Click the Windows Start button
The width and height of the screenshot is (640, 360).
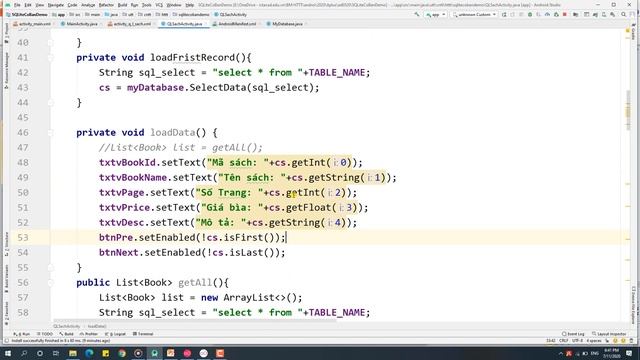click(x=7, y=353)
